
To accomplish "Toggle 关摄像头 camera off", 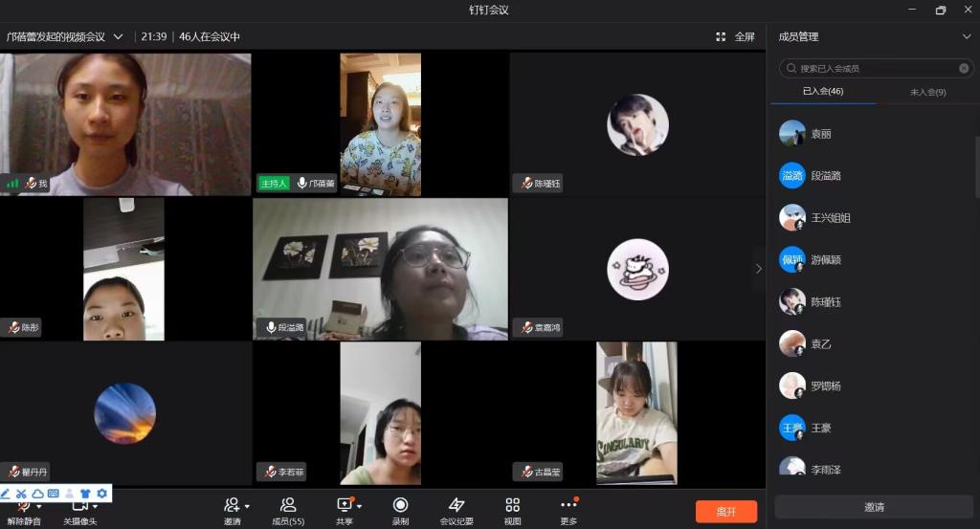I will [79, 505].
